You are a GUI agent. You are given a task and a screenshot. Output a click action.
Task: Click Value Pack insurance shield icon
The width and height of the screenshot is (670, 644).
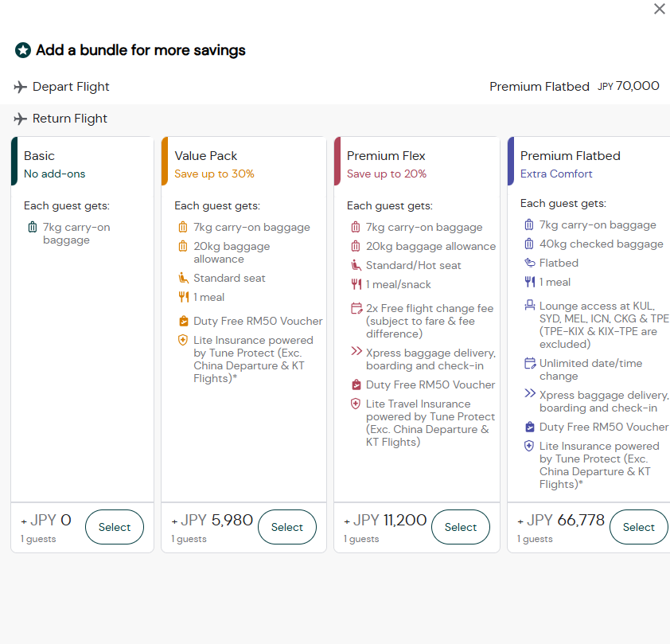click(184, 341)
